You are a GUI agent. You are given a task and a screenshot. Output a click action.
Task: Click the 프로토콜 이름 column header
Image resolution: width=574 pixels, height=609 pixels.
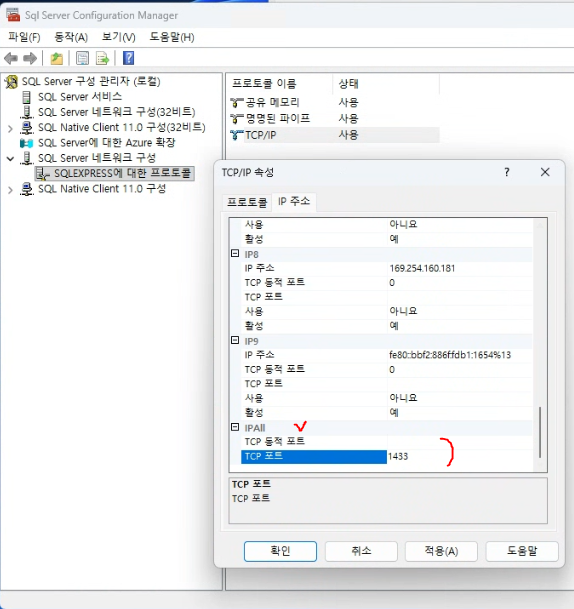coord(279,84)
